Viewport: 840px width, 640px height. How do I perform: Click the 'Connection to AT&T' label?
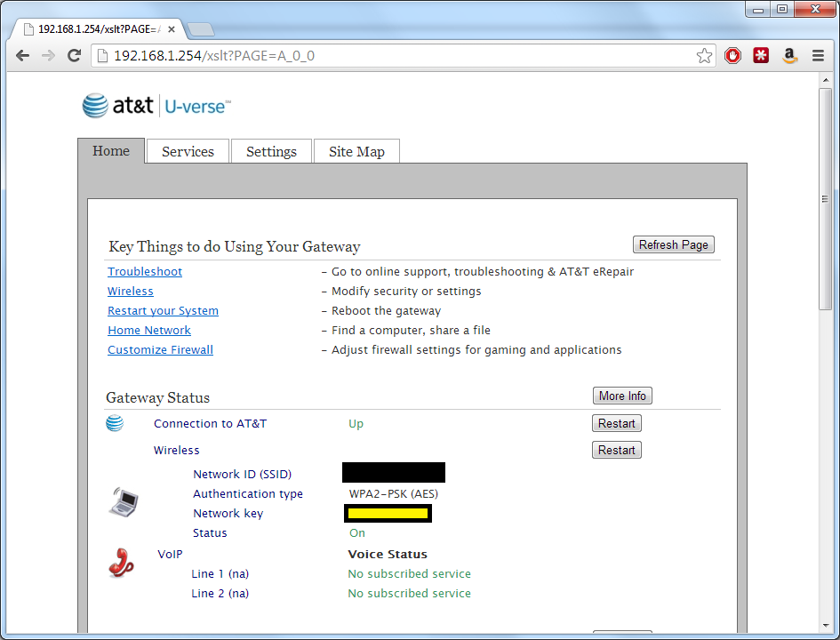[x=210, y=424]
